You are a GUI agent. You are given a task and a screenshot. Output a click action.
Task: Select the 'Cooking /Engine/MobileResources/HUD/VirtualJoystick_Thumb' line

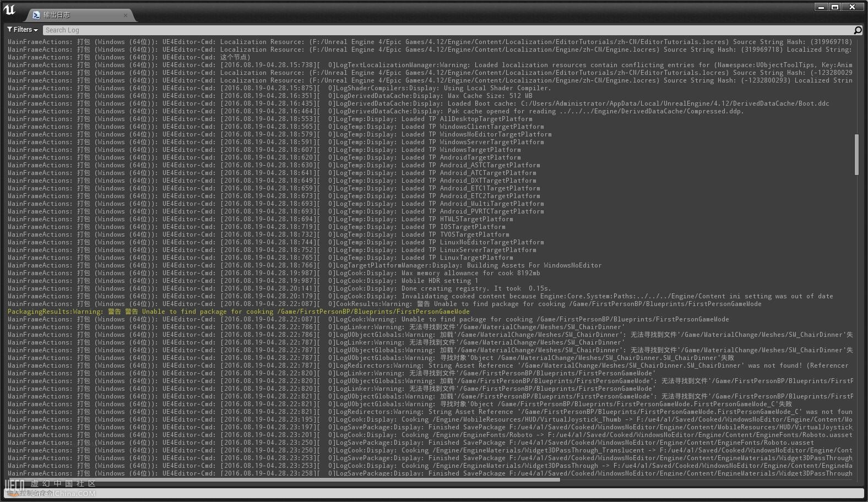[x=430, y=419]
